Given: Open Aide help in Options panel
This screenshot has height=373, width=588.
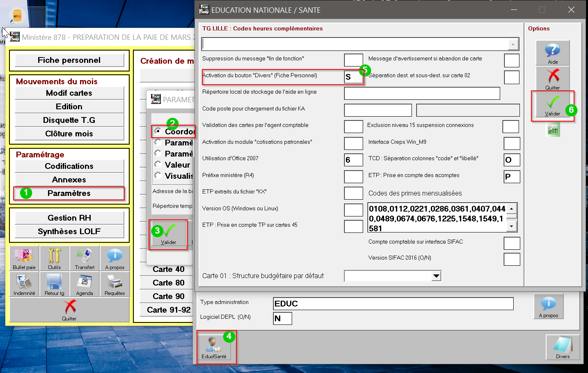Looking at the screenshot, I should [x=552, y=53].
